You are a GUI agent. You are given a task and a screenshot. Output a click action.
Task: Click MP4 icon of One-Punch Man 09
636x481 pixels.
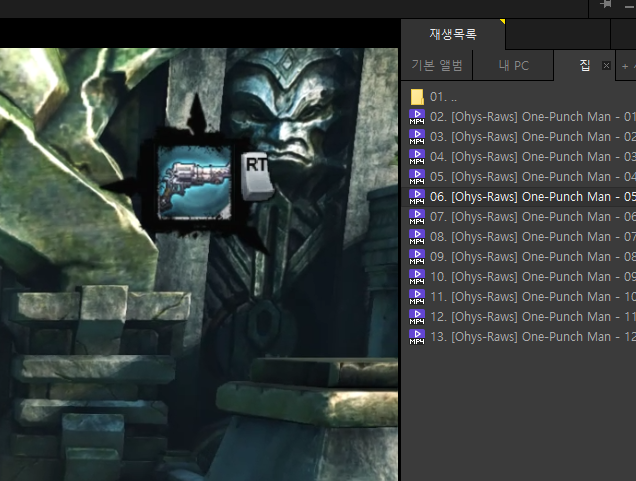(x=417, y=277)
